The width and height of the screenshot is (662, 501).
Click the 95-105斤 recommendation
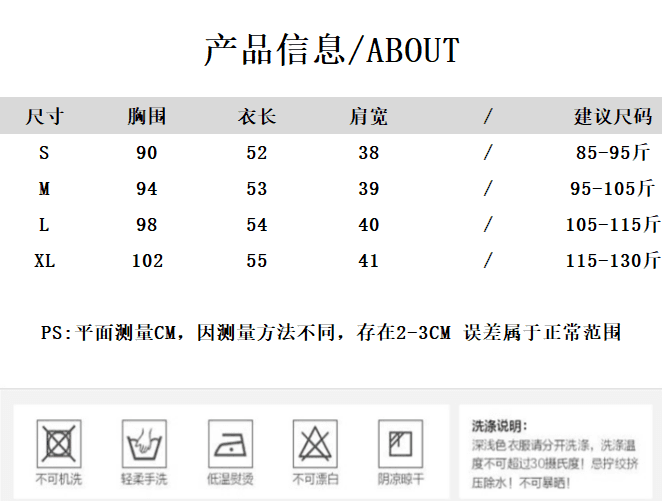[613, 189]
